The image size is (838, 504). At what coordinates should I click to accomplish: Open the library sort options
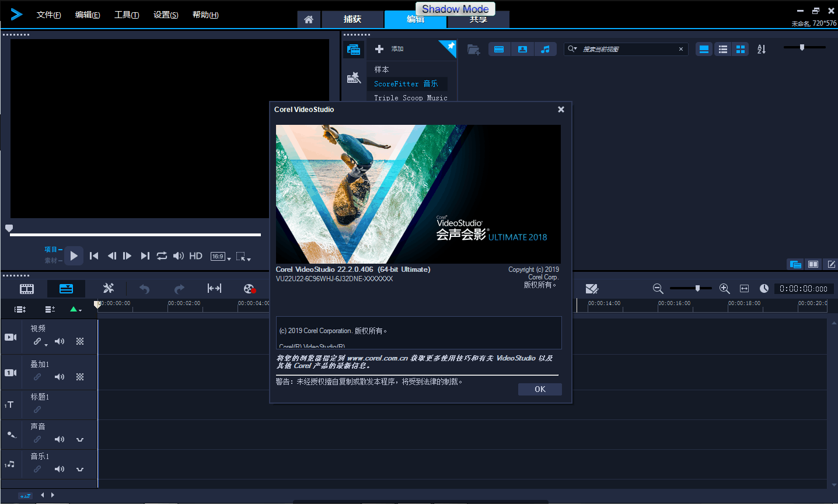762,50
